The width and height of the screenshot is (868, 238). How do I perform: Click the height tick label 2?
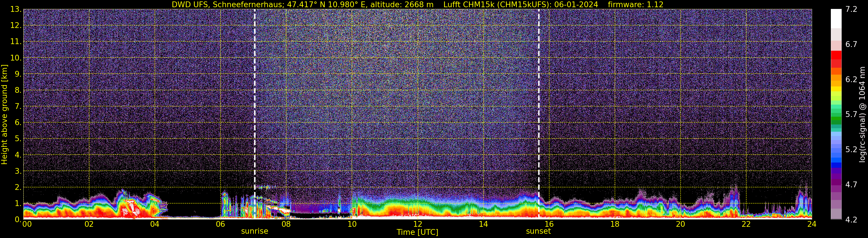[18, 188]
